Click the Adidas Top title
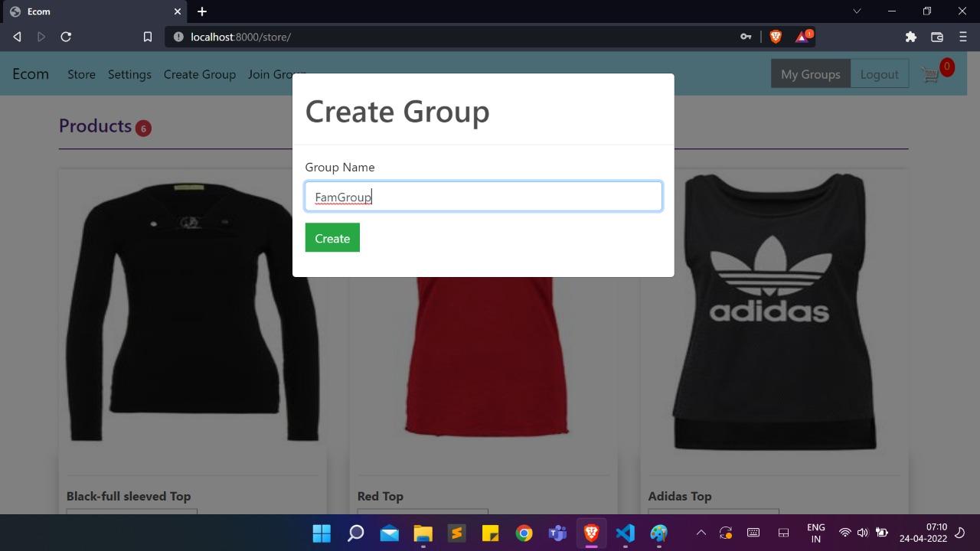 (x=680, y=496)
